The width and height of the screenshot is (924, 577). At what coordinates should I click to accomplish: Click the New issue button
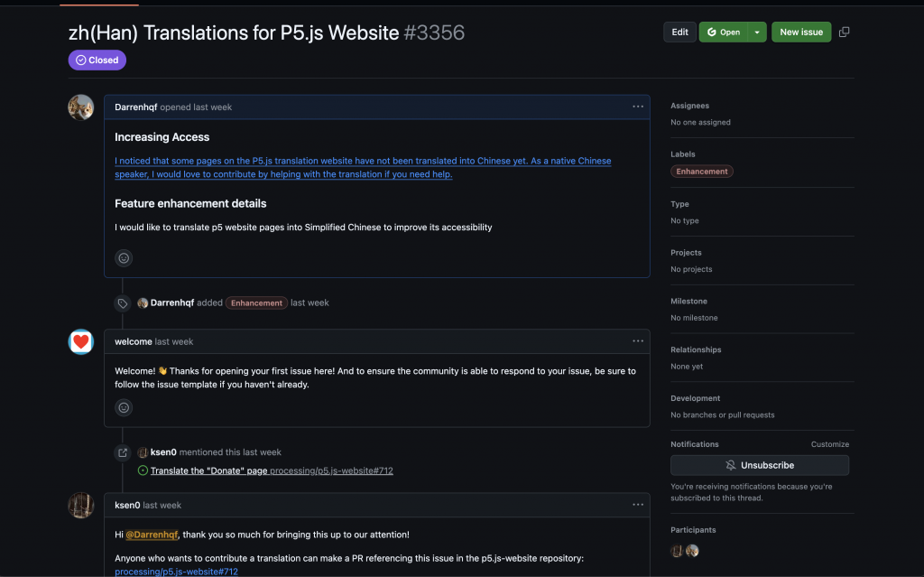(x=801, y=32)
